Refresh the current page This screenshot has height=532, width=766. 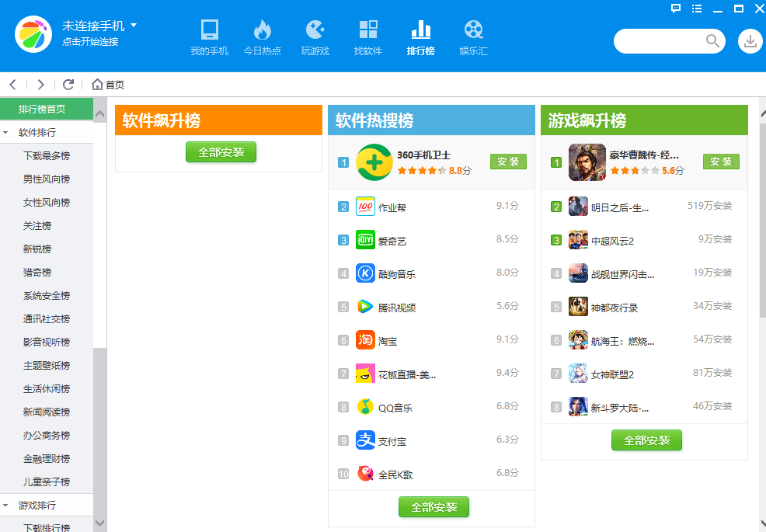click(x=68, y=85)
